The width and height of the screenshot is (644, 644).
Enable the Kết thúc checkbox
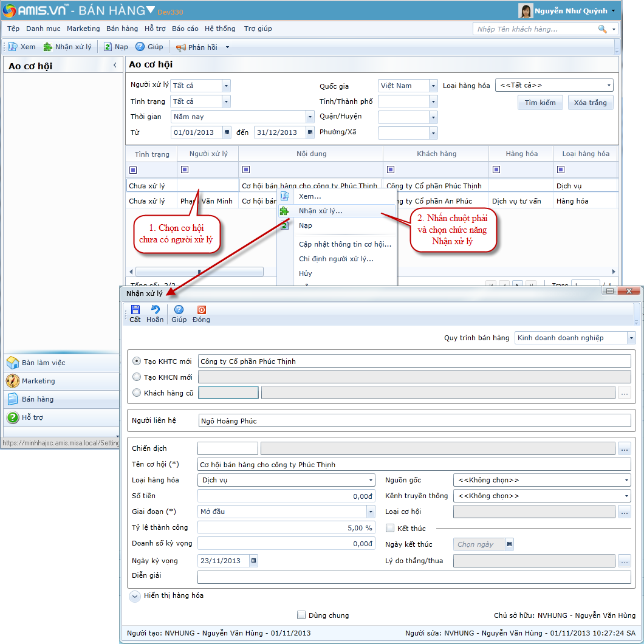390,529
